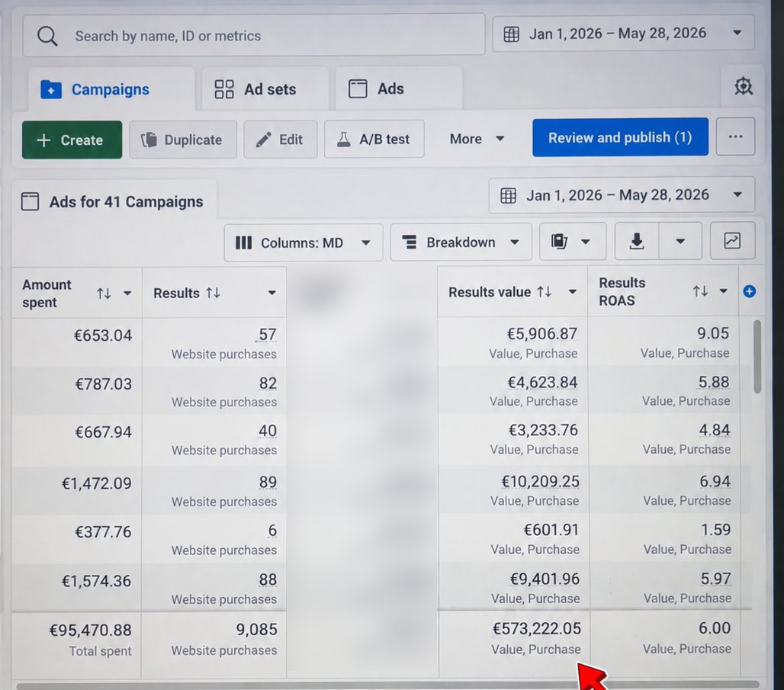Viewport: 784px width, 690px height.
Task: Sort by Results column arrows
Action: tap(214, 293)
